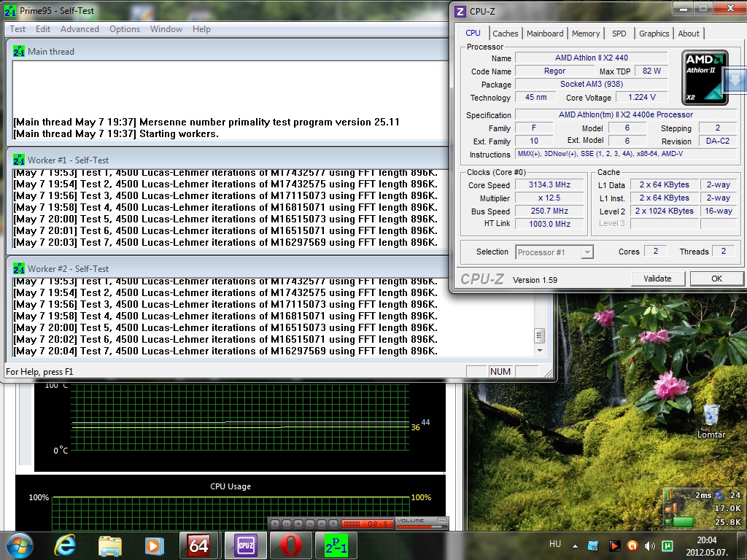The width and height of the screenshot is (747, 560).
Task: Click the HU language indicator in tray
Action: click(555, 544)
